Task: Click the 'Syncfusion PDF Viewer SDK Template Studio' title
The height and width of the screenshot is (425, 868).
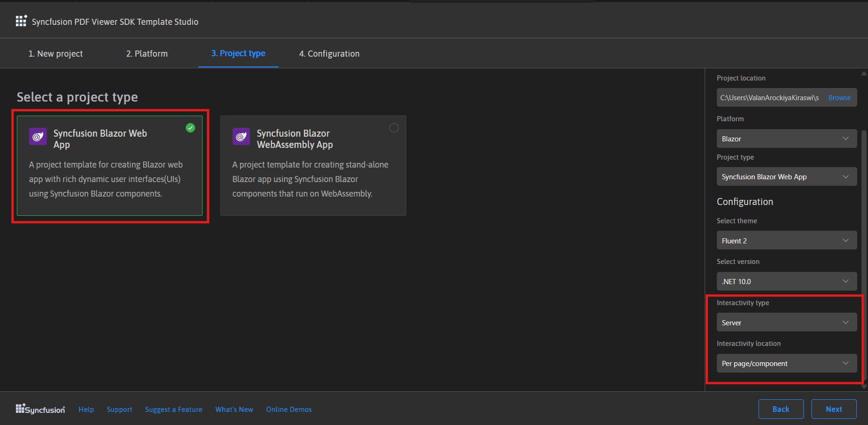Action: point(115,22)
